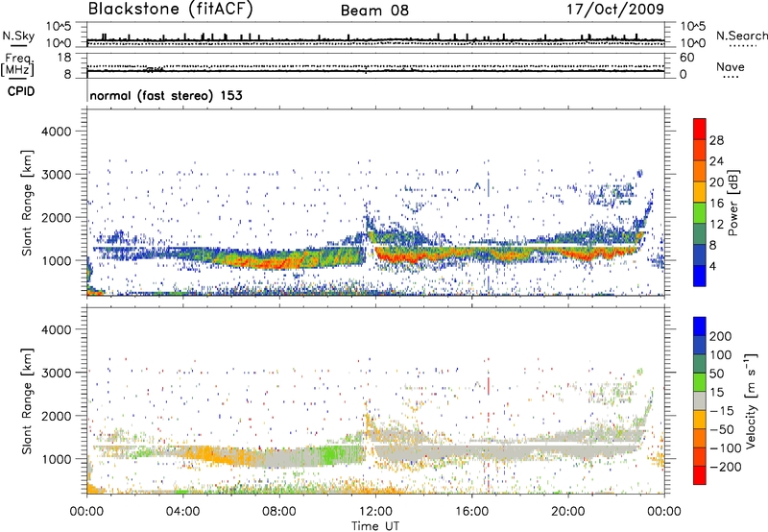
Task: Click the 'Beam 08' label
Action: pyautogui.click(x=374, y=11)
